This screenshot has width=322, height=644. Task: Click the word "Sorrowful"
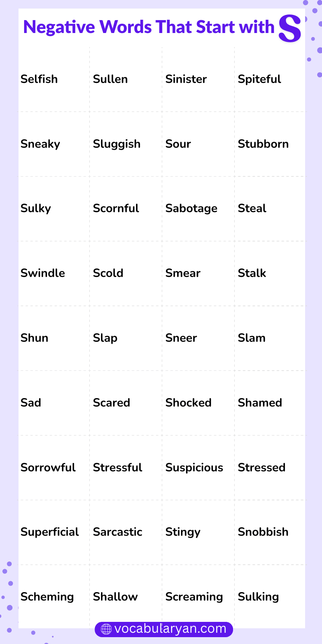[x=48, y=467]
